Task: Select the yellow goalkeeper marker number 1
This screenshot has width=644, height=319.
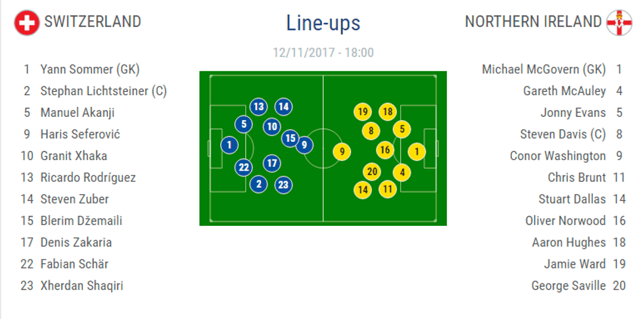Action: click(x=417, y=152)
